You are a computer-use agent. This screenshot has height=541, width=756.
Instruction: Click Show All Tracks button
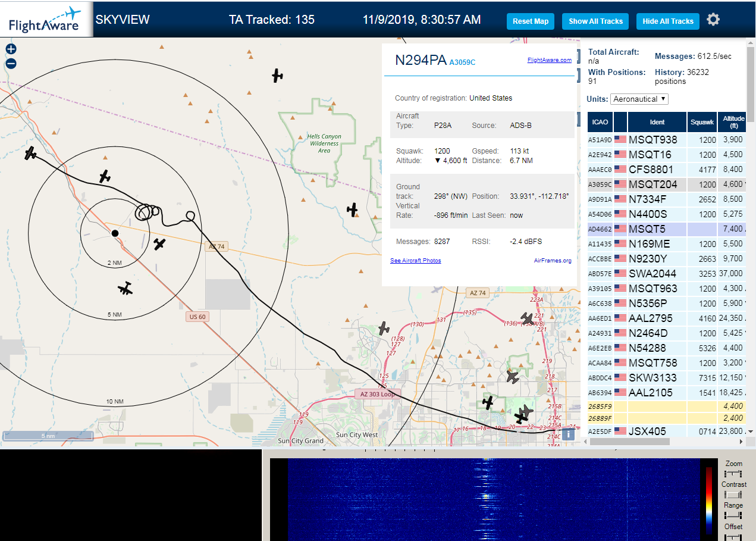coord(595,21)
